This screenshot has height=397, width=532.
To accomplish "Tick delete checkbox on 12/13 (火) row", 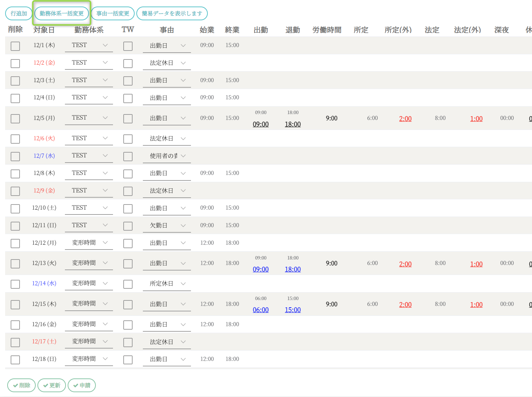I will click(15, 264).
